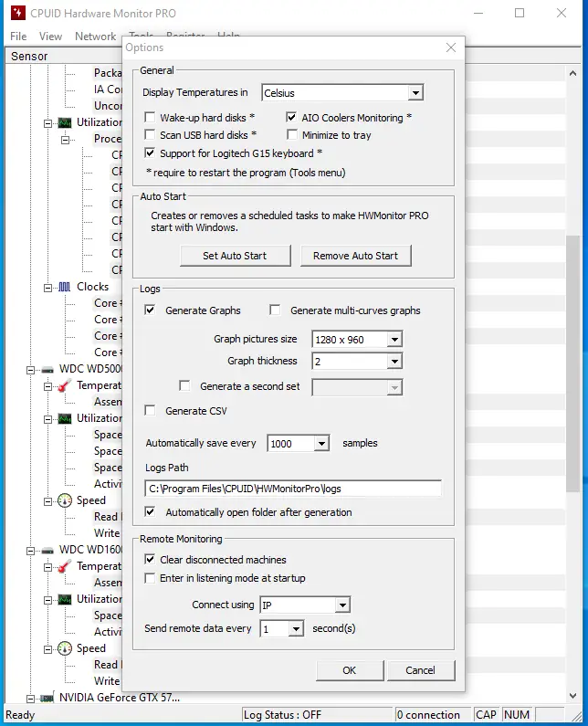Check Enter in listening mode at startup
The height and width of the screenshot is (726, 588).
click(x=150, y=578)
